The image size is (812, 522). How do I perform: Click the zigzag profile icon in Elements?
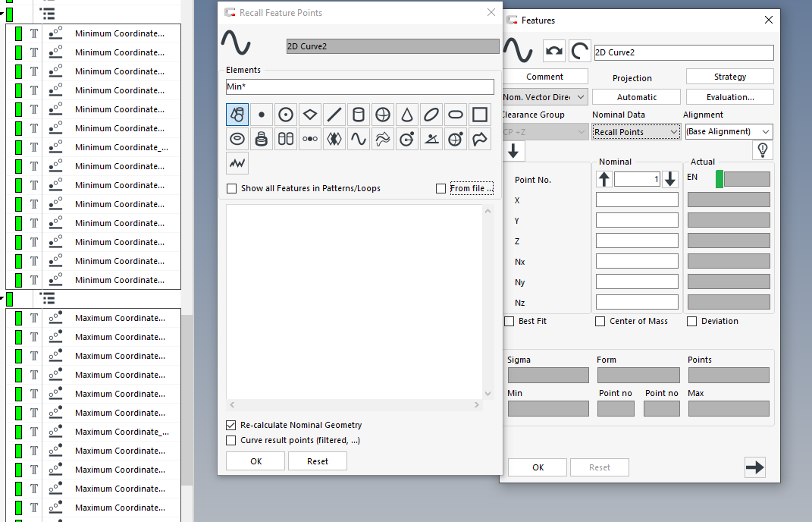[x=237, y=163]
